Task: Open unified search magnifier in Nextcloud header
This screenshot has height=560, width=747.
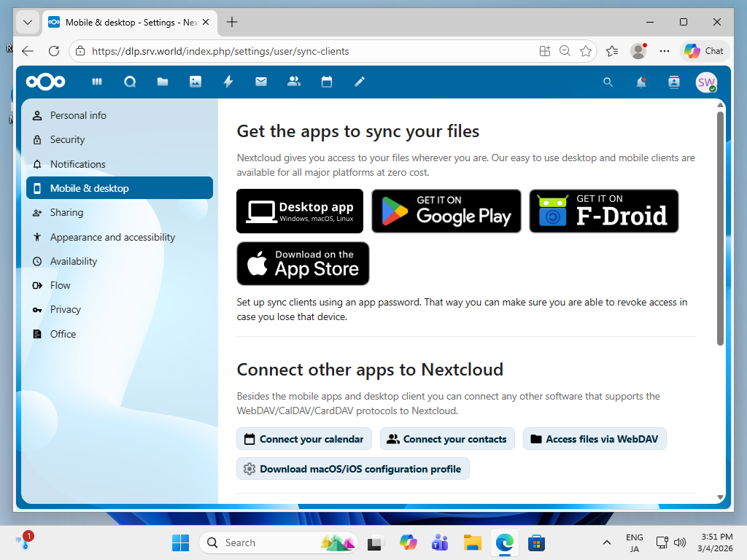Action: click(608, 82)
